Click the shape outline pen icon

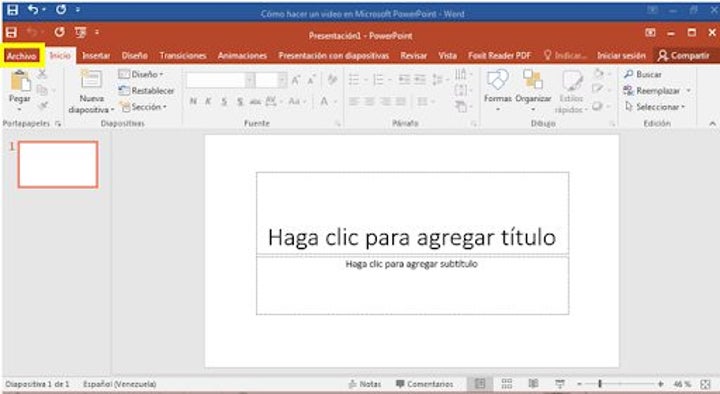point(597,89)
